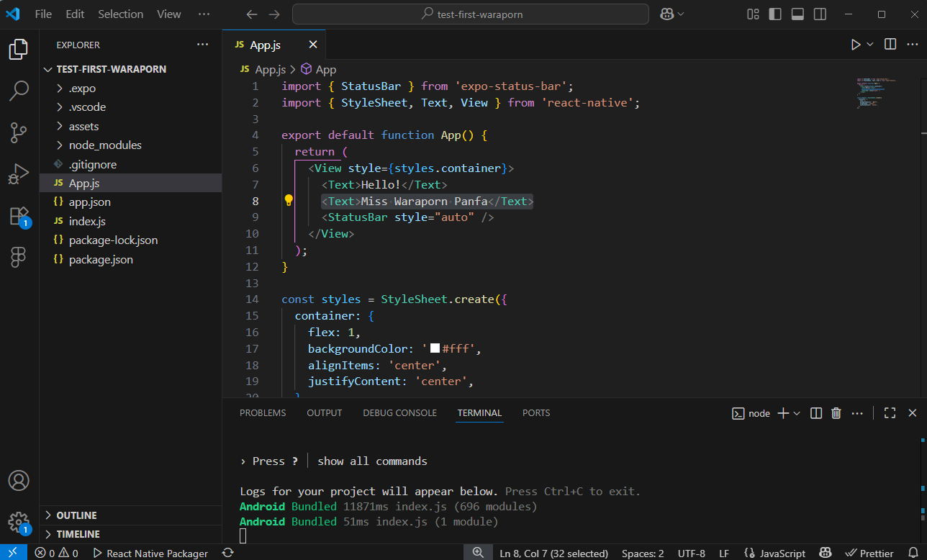Viewport: 927px width, 560px height.
Task: Switch to the PROBLEMS tab
Action: click(263, 413)
